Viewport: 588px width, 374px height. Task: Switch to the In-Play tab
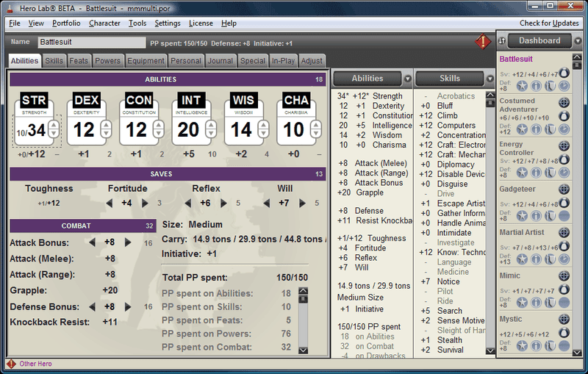point(283,61)
